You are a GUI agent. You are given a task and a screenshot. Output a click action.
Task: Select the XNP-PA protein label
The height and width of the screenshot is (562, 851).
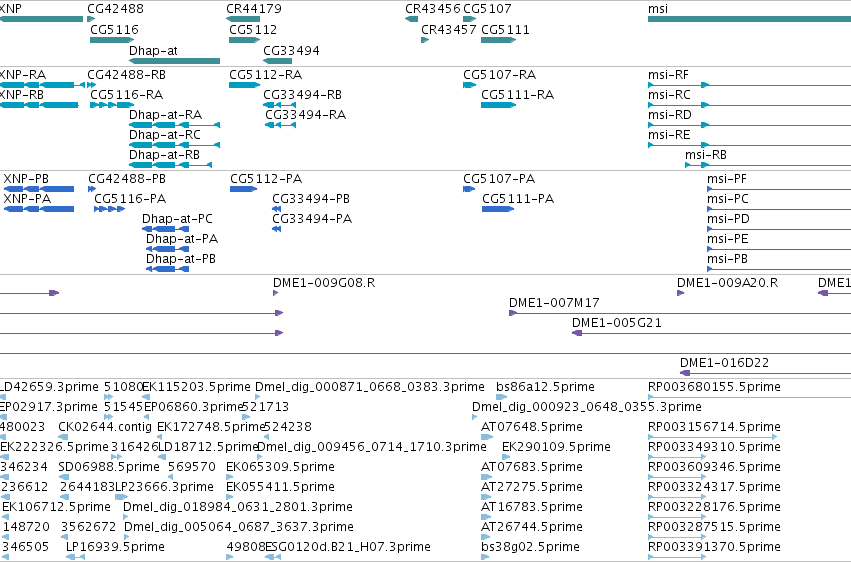(x=27, y=199)
